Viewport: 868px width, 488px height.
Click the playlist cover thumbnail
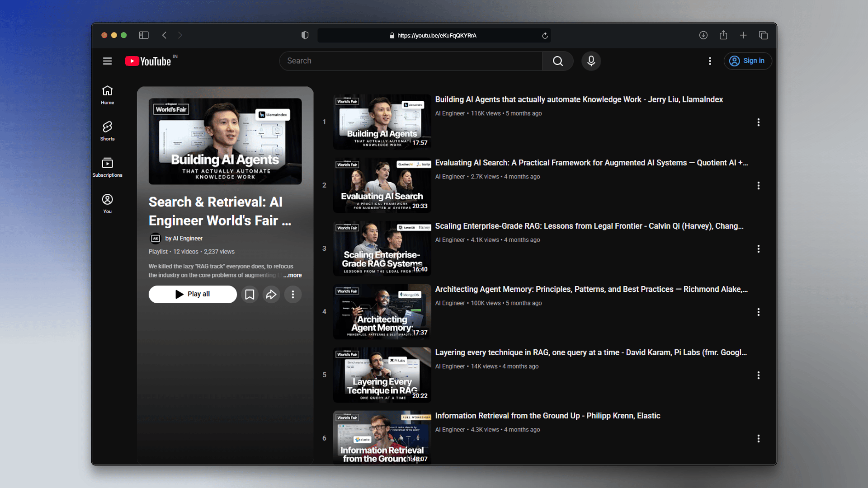225,141
